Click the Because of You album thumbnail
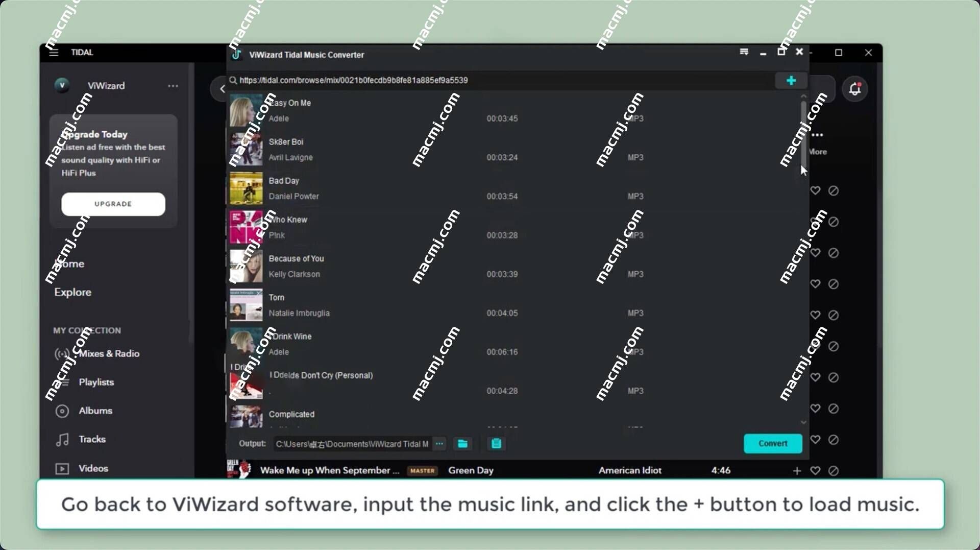 click(x=246, y=266)
